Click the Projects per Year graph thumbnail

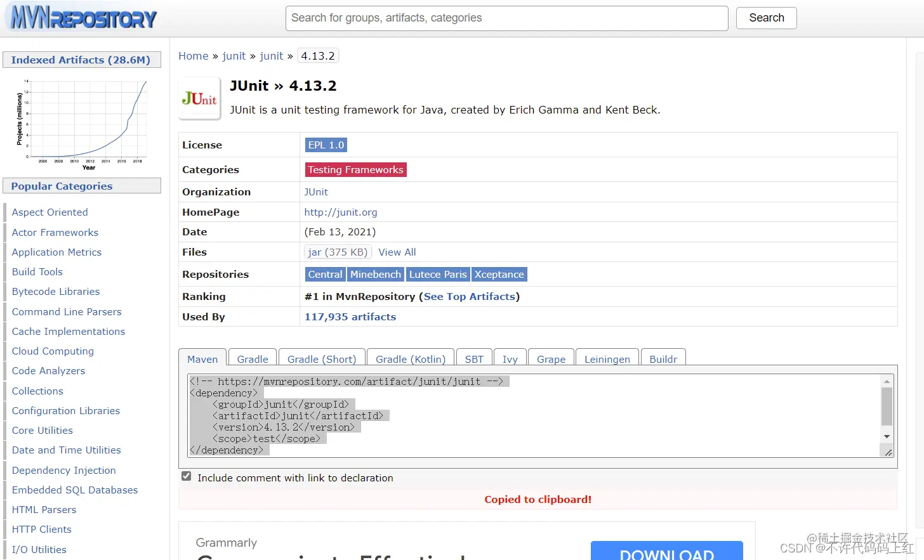(x=82, y=124)
